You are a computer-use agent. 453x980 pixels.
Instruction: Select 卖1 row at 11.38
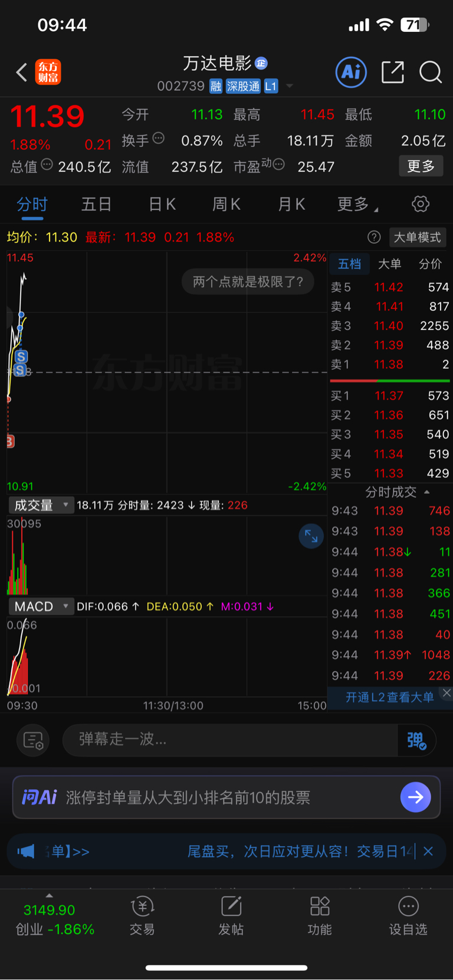pyautogui.click(x=390, y=365)
